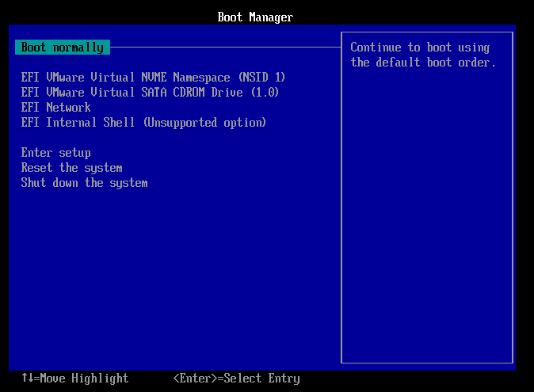Pick the EFI Network boot option
Screen dimensions: 534x392
click(x=55, y=107)
